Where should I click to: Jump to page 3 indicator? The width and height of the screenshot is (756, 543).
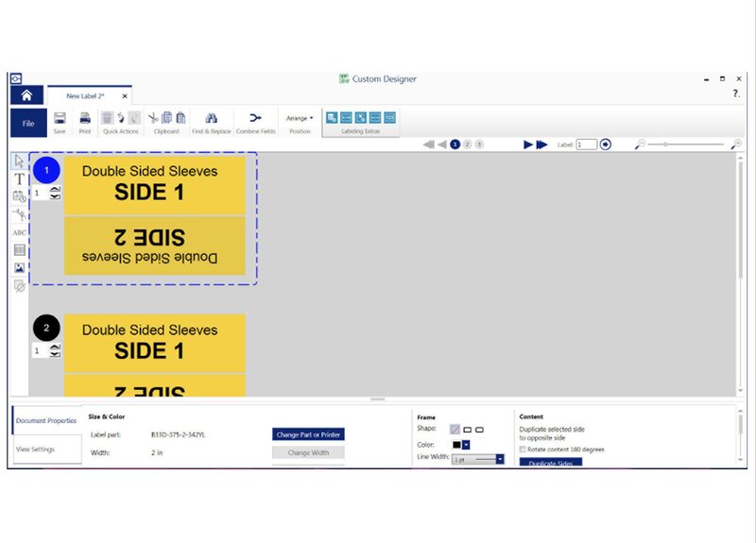click(x=479, y=144)
